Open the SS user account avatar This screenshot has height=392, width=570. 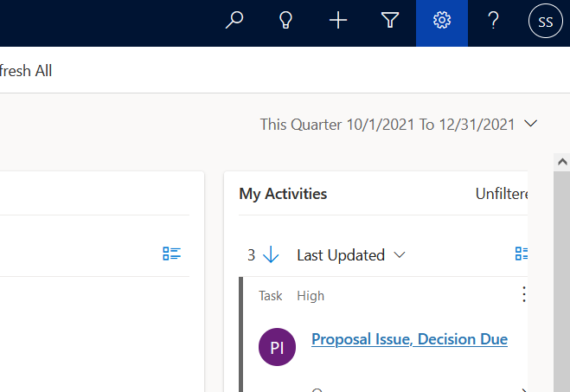[546, 22]
